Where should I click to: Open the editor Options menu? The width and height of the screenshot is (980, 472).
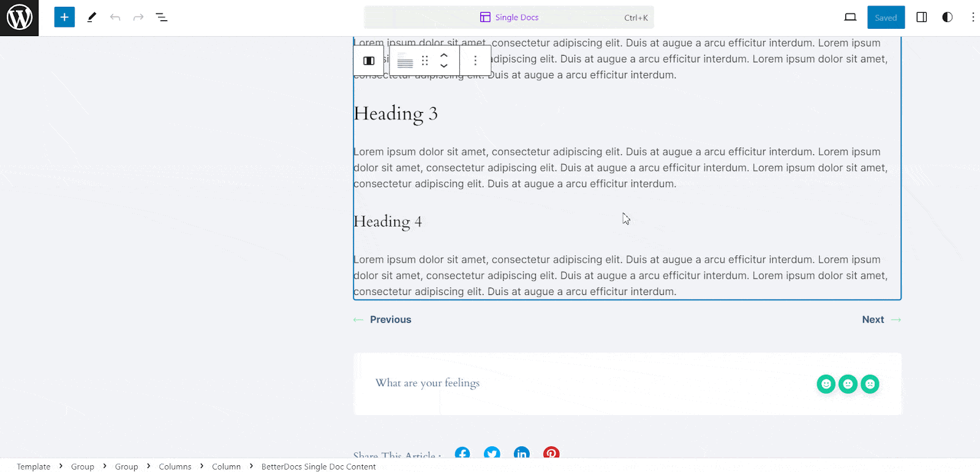click(x=973, y=17)
